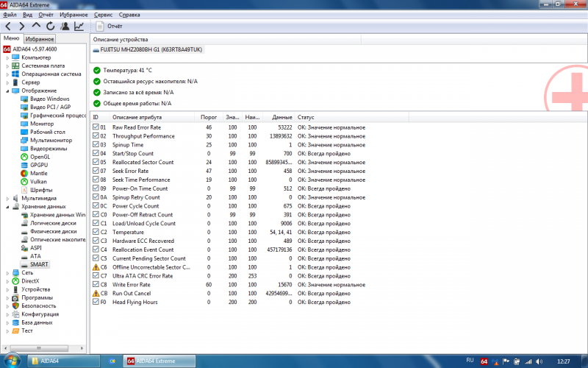Image resolution: width=588 pixels, height=368 pixels.
Task: Open the Vulkan entry in sidebar
Action: tap(39, 181)
